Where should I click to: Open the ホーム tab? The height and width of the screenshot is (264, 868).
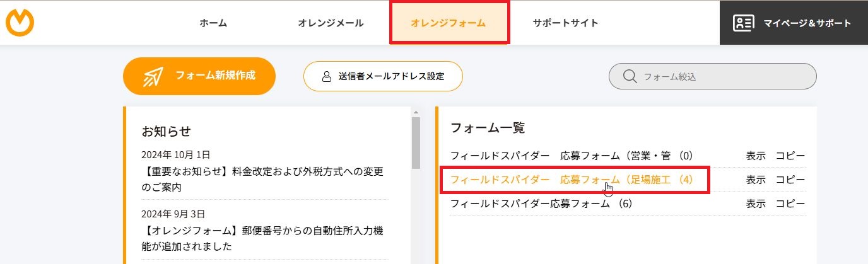pyautogui.click(x=213, y=23)
